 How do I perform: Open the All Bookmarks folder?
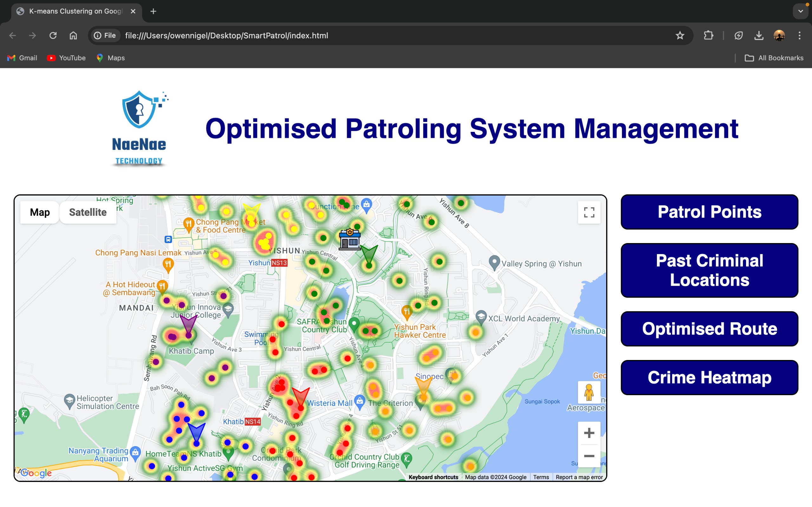pyautogui.click(x=774, y=58)
